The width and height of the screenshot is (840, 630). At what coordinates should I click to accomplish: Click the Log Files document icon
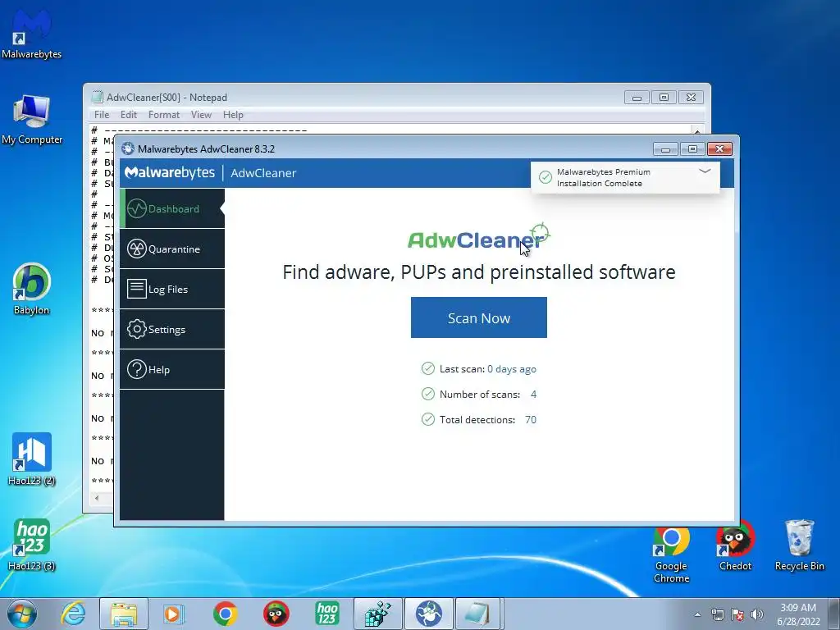coord(137,289)
